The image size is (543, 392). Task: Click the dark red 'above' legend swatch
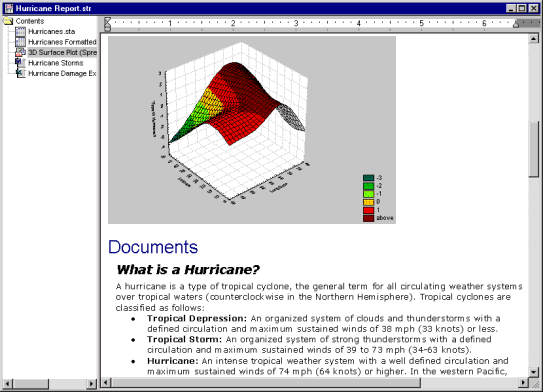(368, 218)
